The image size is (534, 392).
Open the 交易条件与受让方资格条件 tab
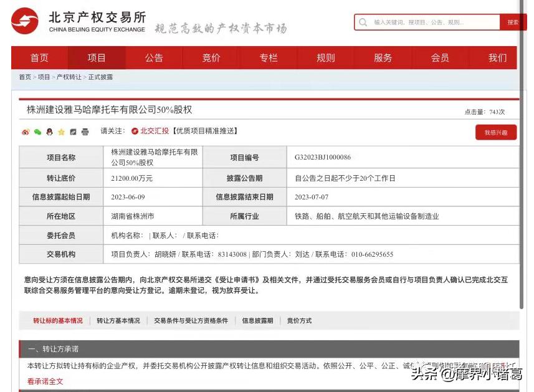click(190, 321)
